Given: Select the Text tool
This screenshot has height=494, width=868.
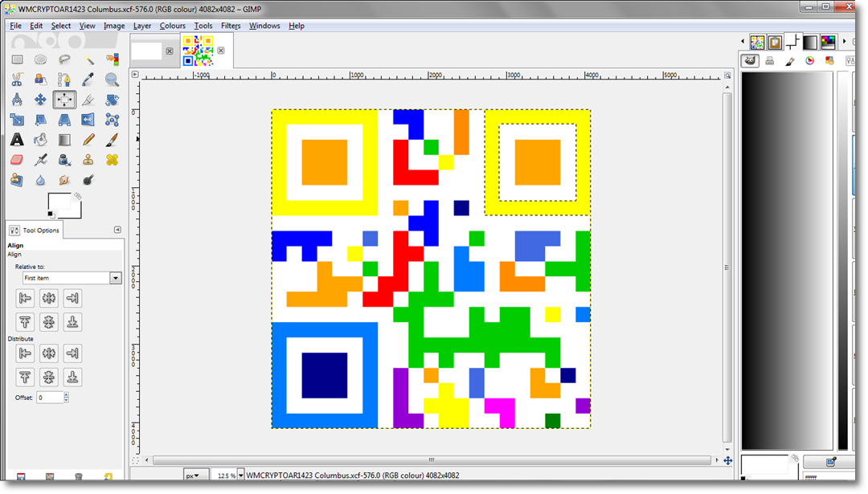Looking at the screenshot, I should click(17, 140).
